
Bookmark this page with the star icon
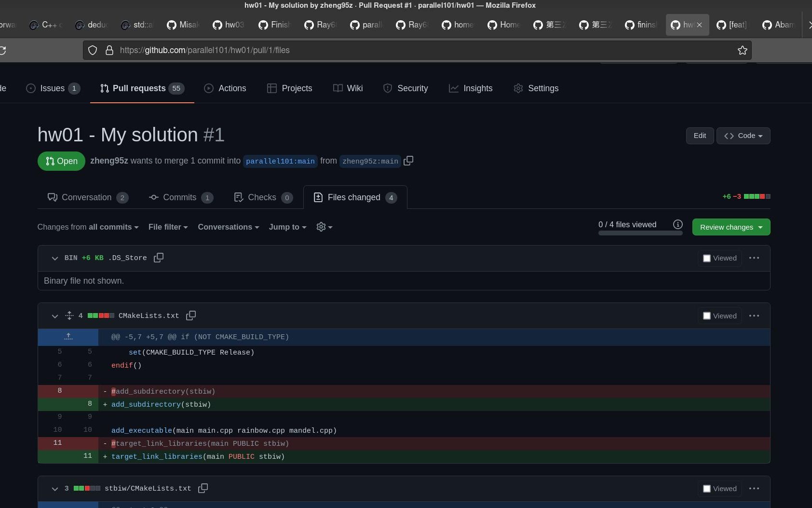coord(742,50)
